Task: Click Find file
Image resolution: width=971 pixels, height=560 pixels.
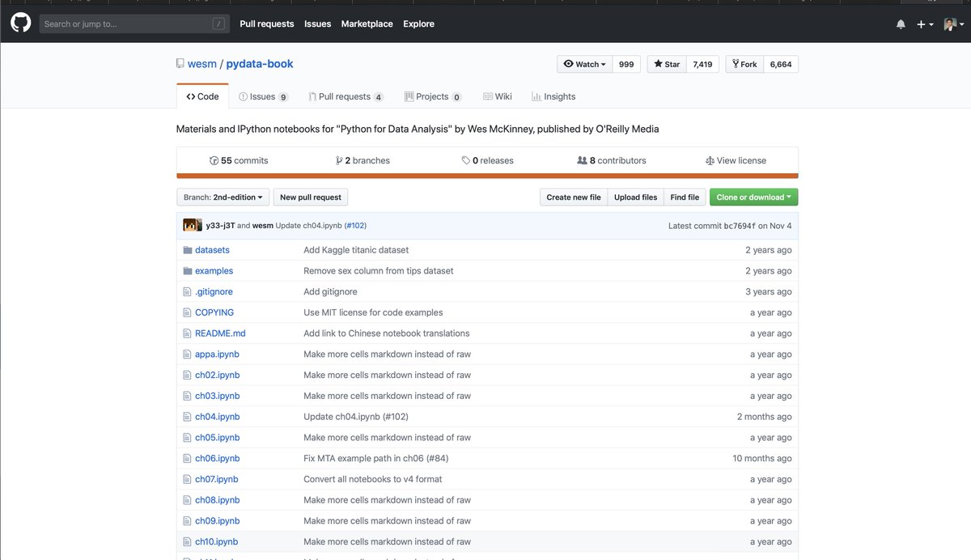Action: tap(685, 197)
